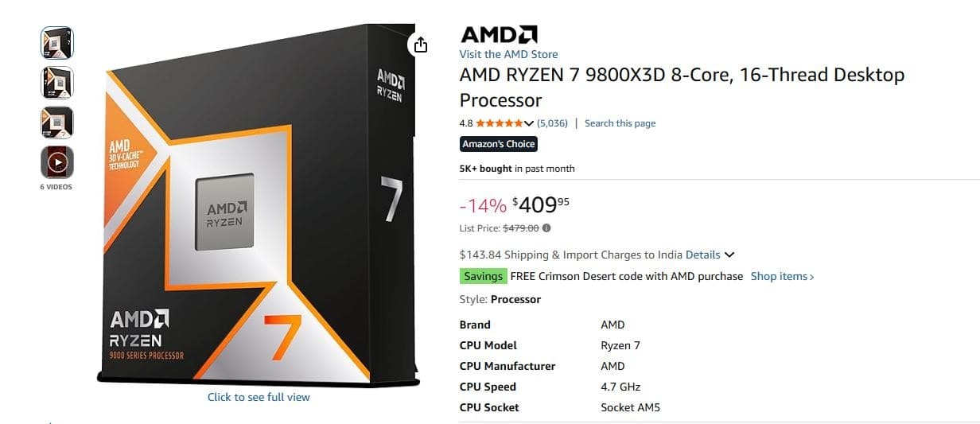Click the AMD brand logo
Image resolution: width=980 pixels, height=424 pixels.
point(499,34)
